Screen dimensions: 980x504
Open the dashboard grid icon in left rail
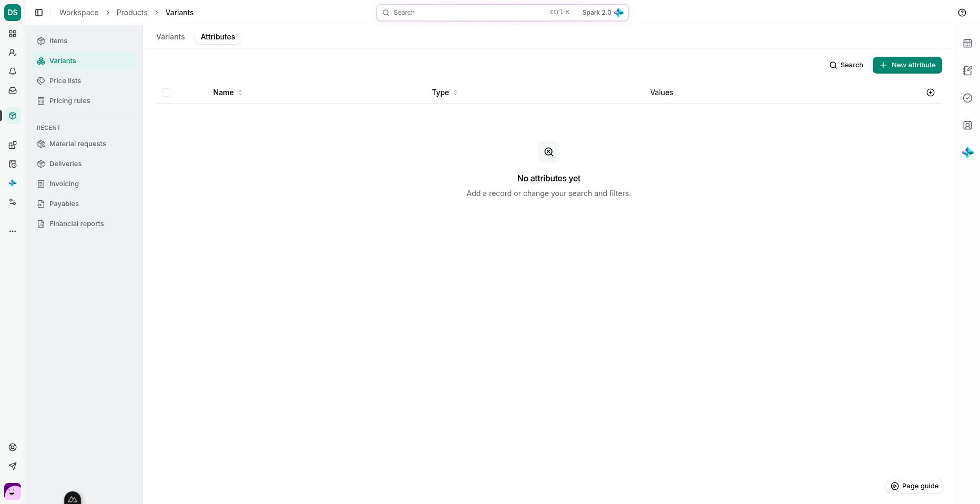pyautogui.click(x=13, y=34)
